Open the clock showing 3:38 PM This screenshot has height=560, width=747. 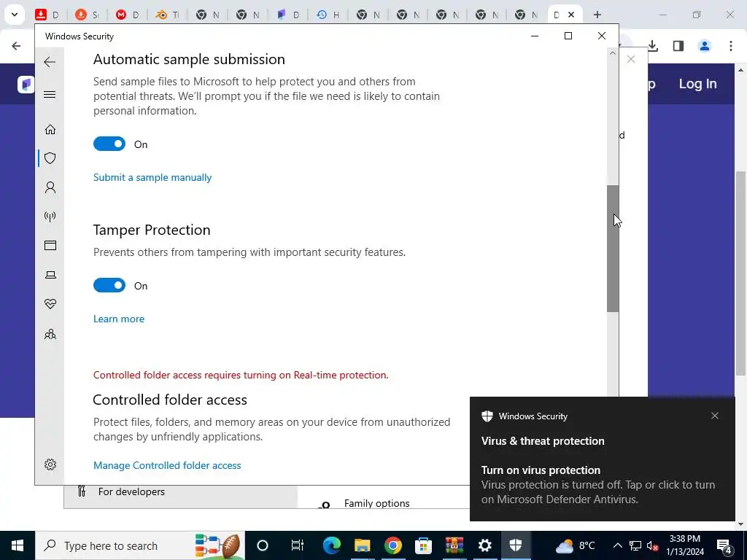(684, 545)
